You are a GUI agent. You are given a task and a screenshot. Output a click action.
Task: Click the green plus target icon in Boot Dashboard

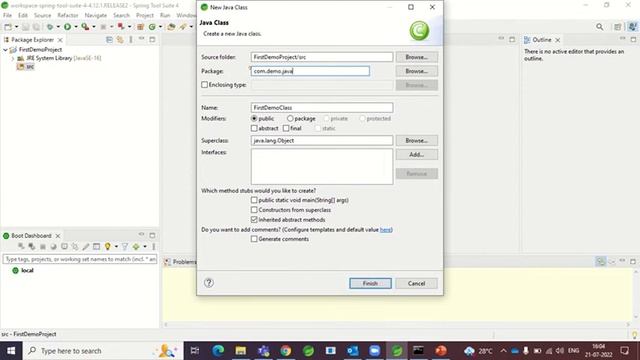(136, 247)
